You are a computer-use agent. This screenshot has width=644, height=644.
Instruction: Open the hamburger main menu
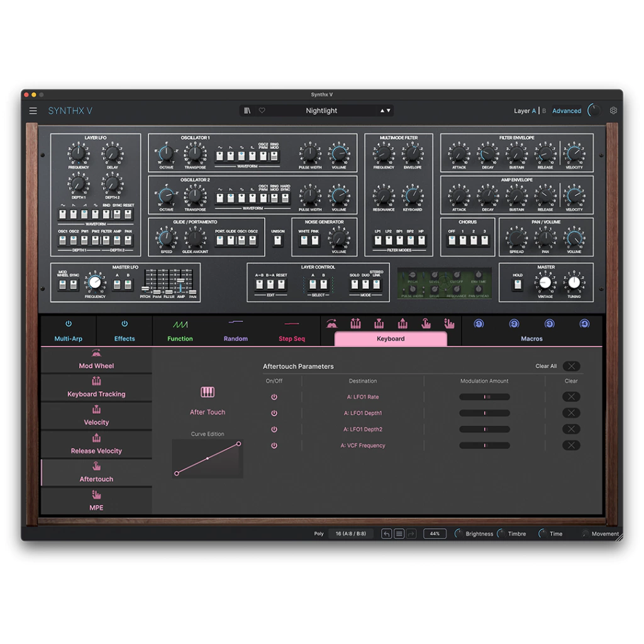click(x=33, y=111)
